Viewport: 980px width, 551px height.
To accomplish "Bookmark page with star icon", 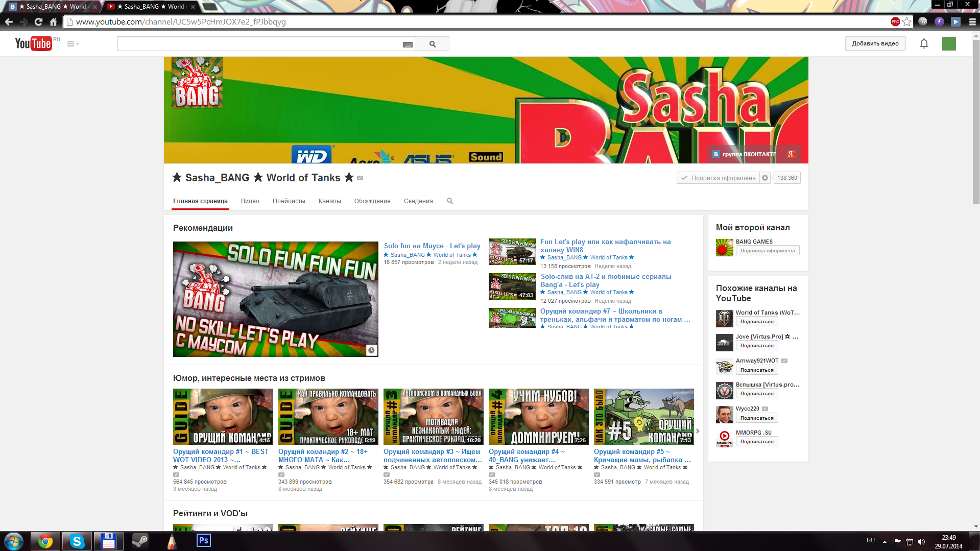I will (907, 21).
